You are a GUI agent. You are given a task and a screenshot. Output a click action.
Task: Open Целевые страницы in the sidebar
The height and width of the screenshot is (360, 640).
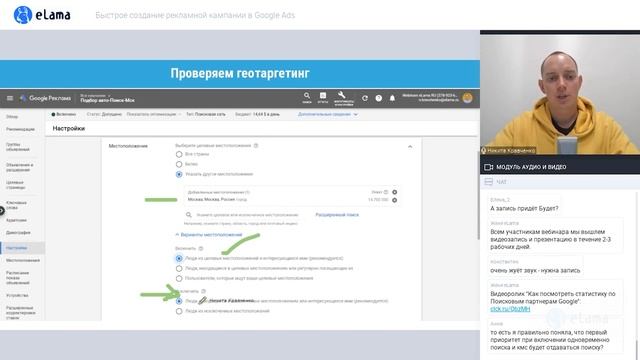[16, 185]
